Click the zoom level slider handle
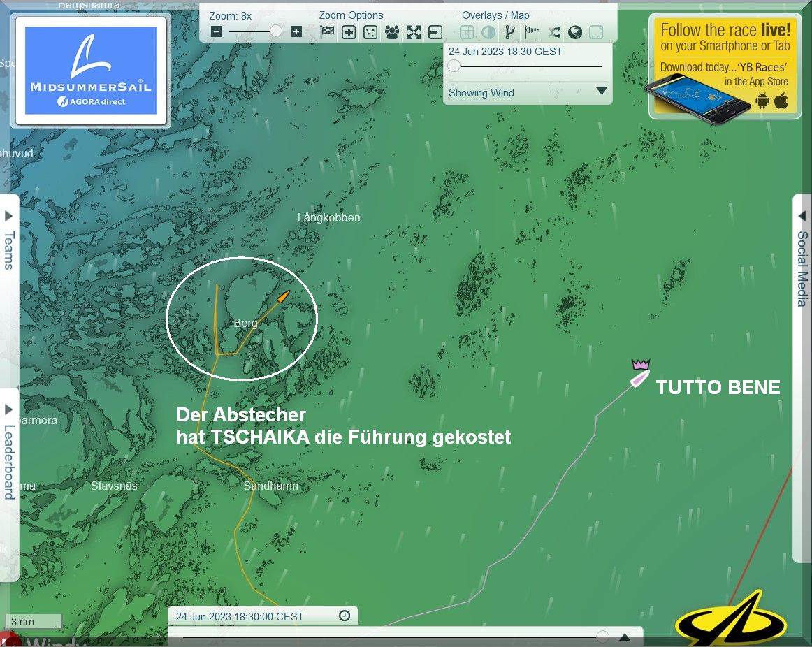 276,31
